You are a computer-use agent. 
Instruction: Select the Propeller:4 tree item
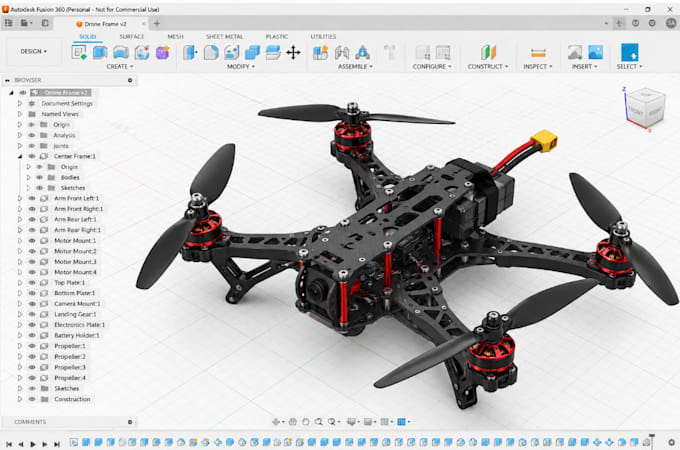pyautogui.click(x=70, y=378)
